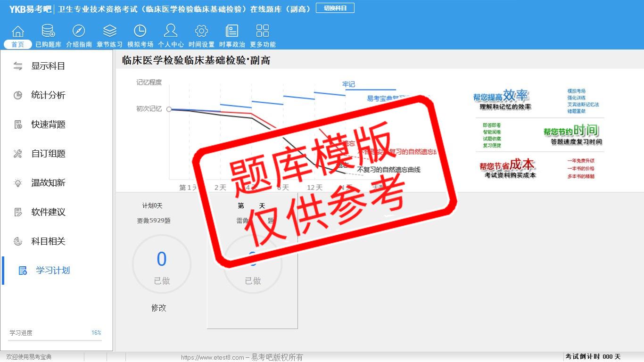This screenshot has width=644, height=362.
Task: Open 自订组题 sidebar item
Action: (x=48, y=154)
